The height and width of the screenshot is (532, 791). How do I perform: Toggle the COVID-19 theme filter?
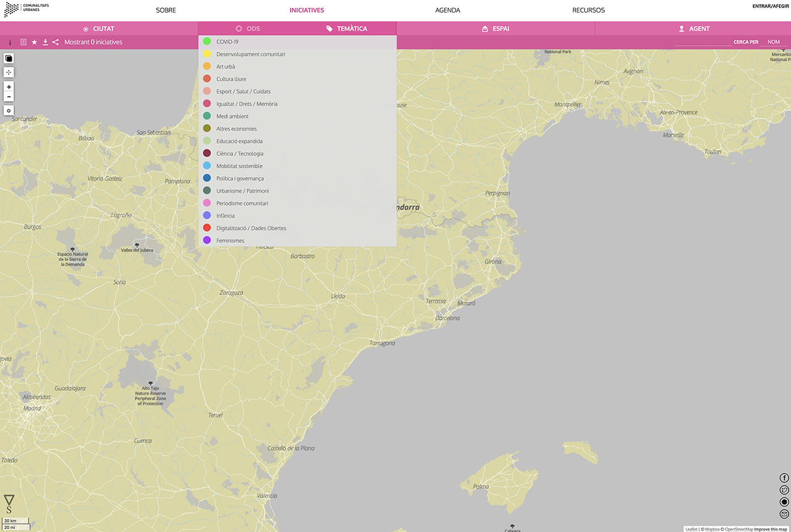(227, 41)
